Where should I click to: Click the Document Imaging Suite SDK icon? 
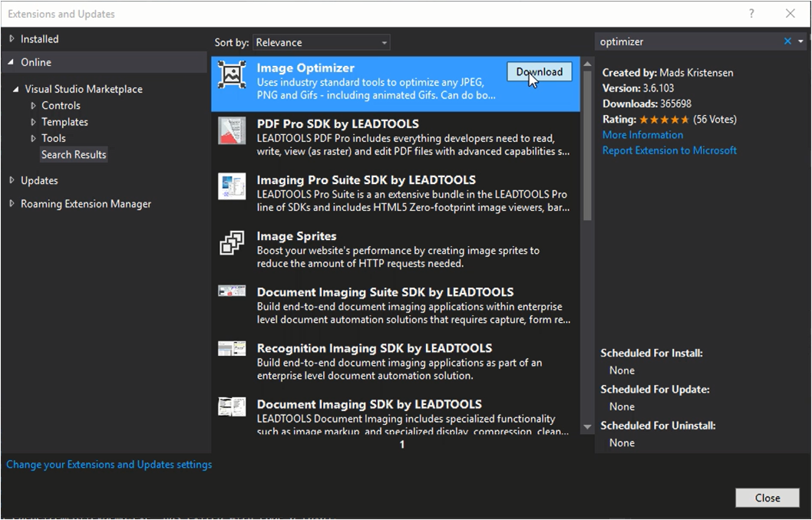click(x=232, y=291)
